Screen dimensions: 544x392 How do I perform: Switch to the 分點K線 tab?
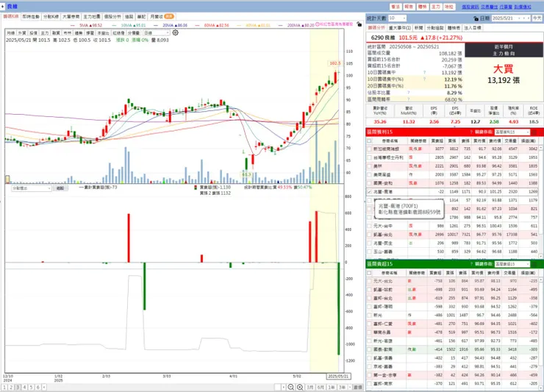51,16
